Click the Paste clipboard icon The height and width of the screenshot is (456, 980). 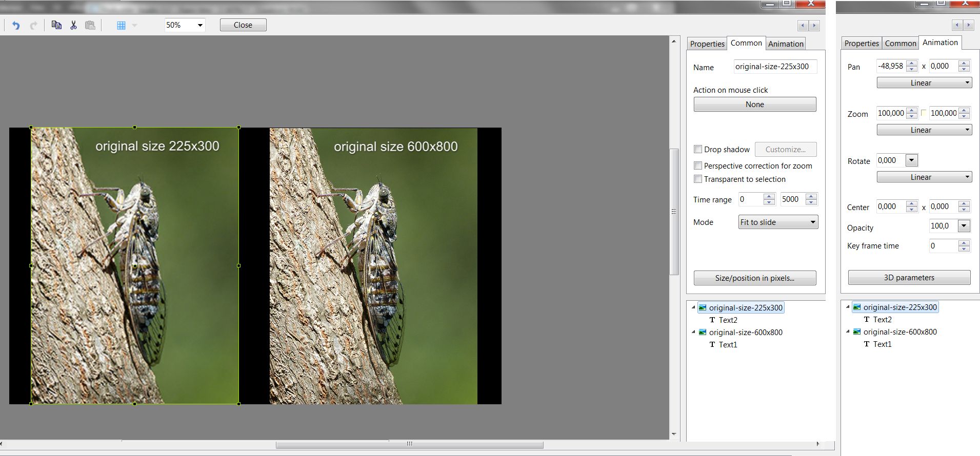(90, 25)
